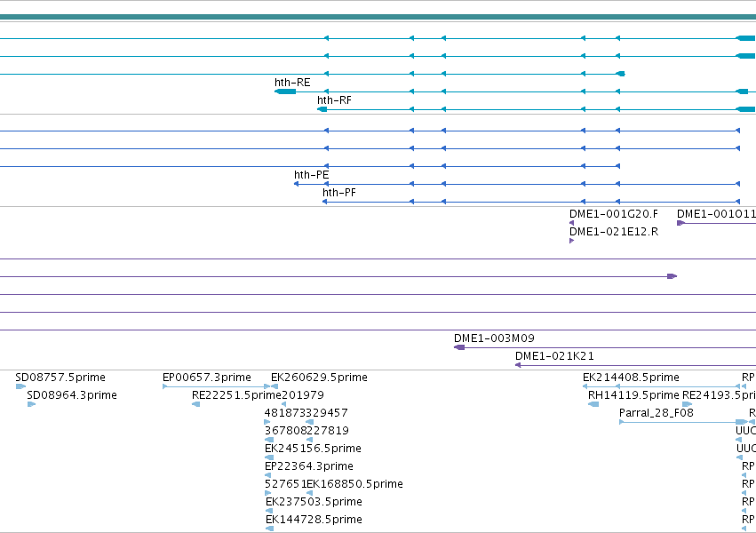The height and width of the screenshot is (533, 756).
Task: Click the arrow glyph under RH14119.5prime
Action: 593,404
